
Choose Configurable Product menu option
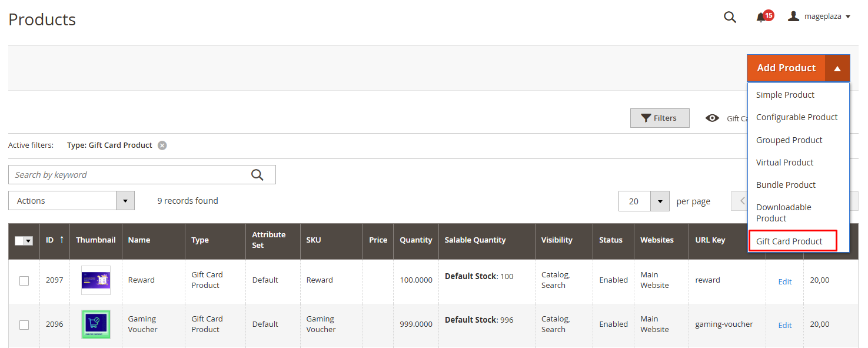pyautogui.click(x=797, y=117)
